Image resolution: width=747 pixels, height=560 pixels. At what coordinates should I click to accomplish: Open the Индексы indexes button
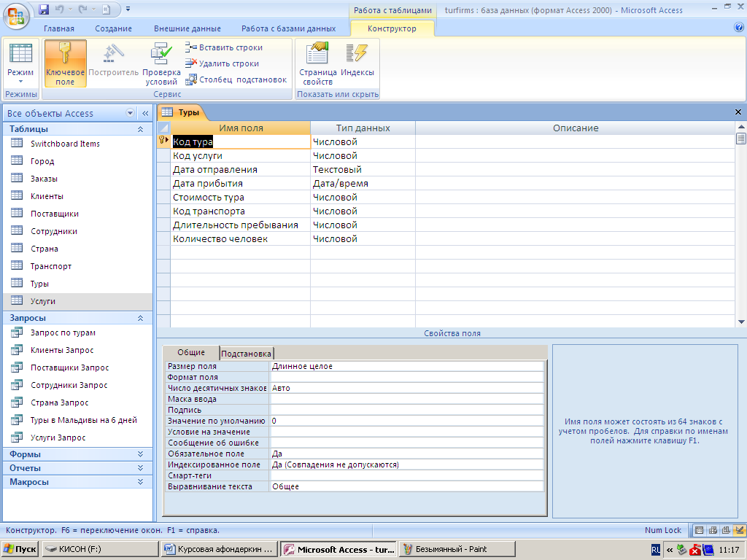pyautogui.click(x=357, y=60)
